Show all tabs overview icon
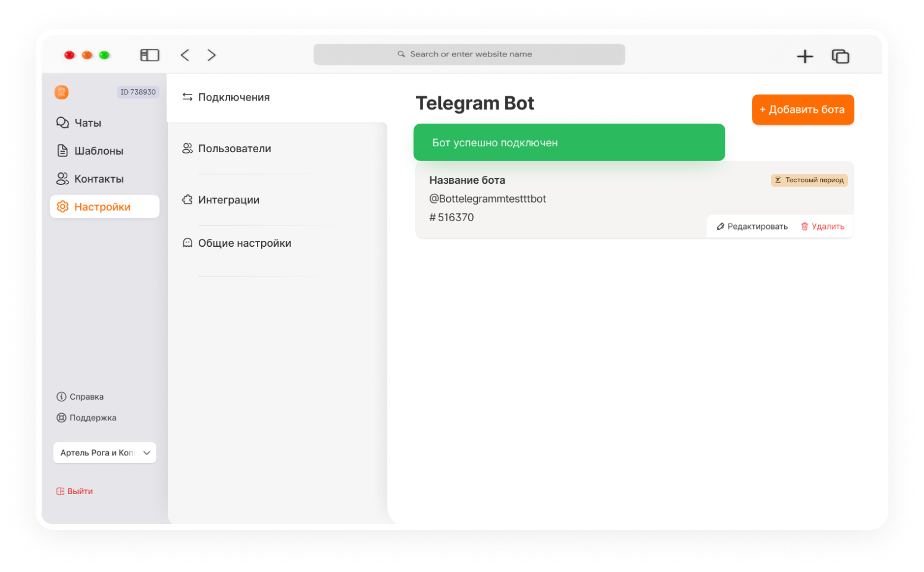The width and height of the screenshot is (924, 572). coord(840,56)
